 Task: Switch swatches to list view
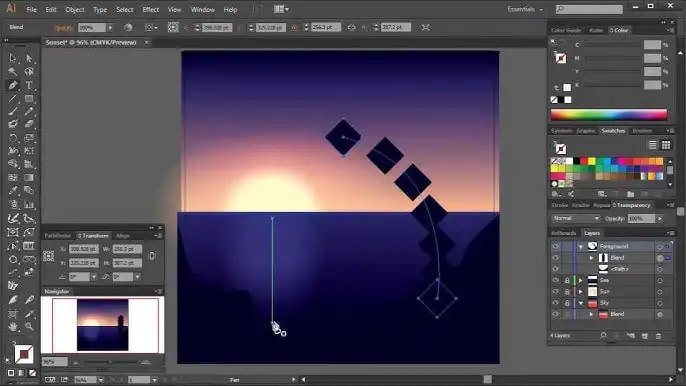652,145
